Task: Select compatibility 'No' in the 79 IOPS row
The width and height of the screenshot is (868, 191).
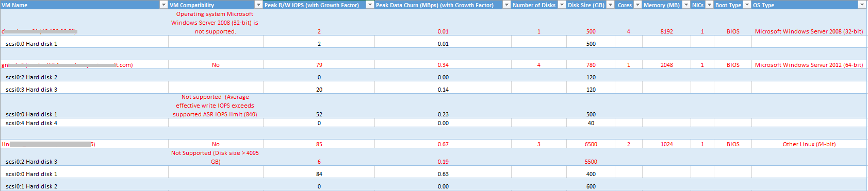Action: [216, 65]
